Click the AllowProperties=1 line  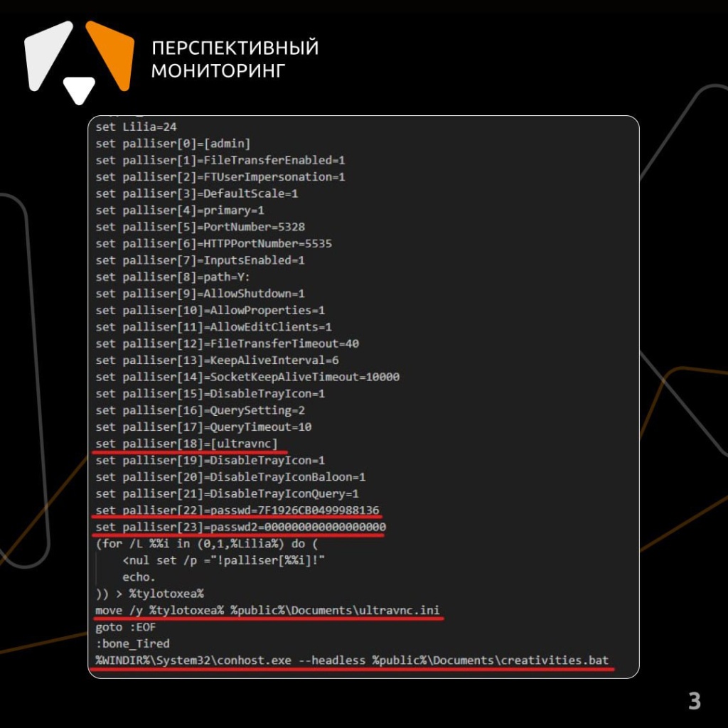pyautogui.click(x=210, y=311)
